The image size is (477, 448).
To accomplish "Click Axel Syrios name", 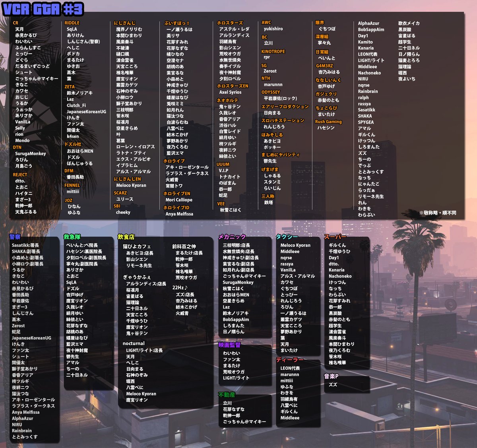I will point(230,92).
